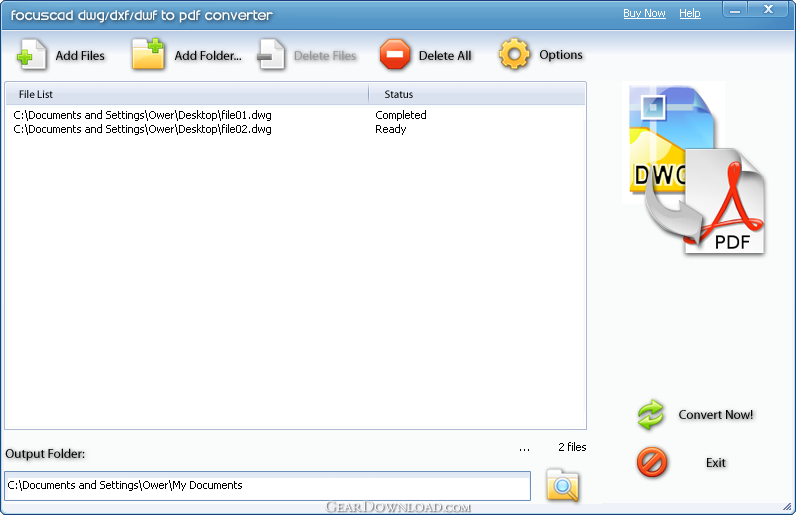
Task: Click the Add Files label
Action: click(x=80, y=56)
